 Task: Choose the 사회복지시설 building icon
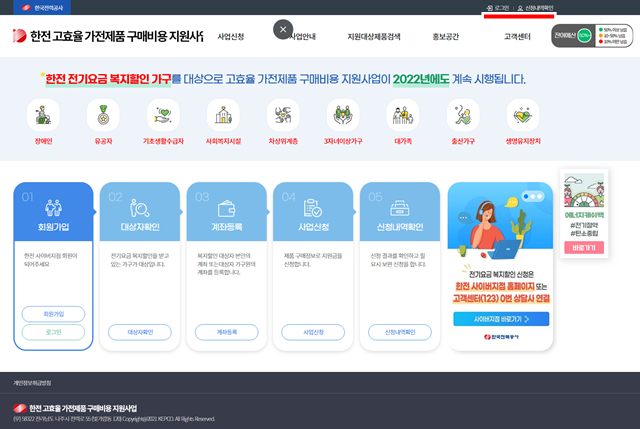click(223, 115)
